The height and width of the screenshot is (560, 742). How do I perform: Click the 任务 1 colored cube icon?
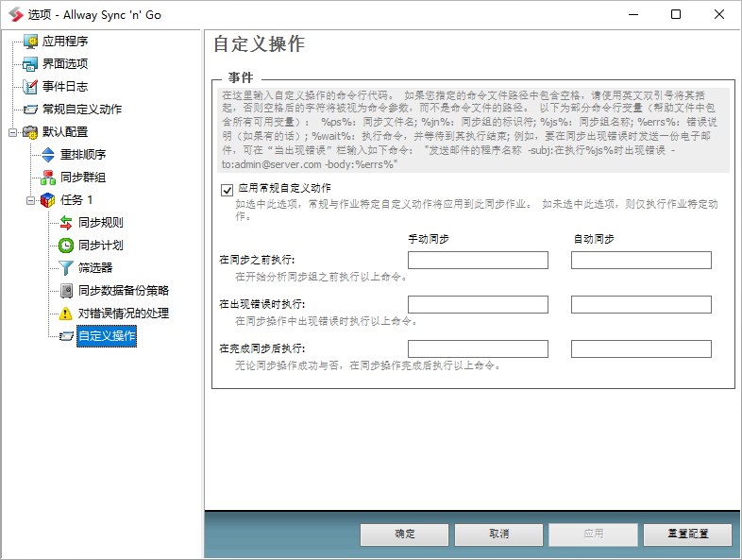(48, 200)
